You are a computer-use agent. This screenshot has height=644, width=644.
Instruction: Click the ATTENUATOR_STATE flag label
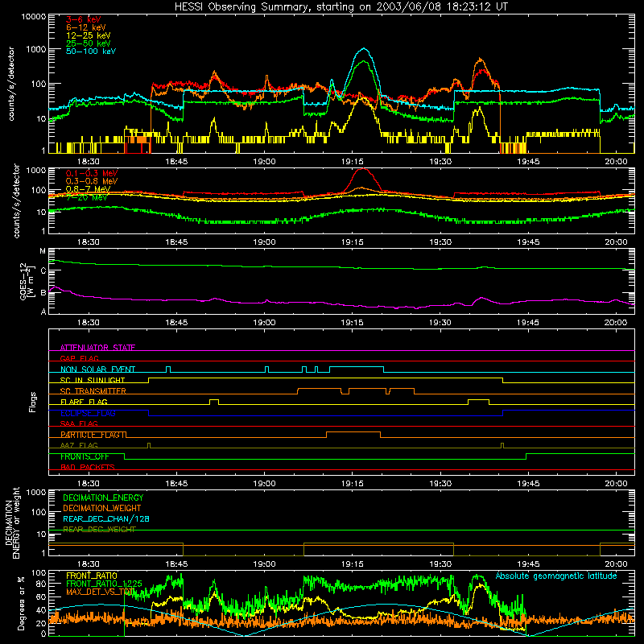(x=97, y=348)
